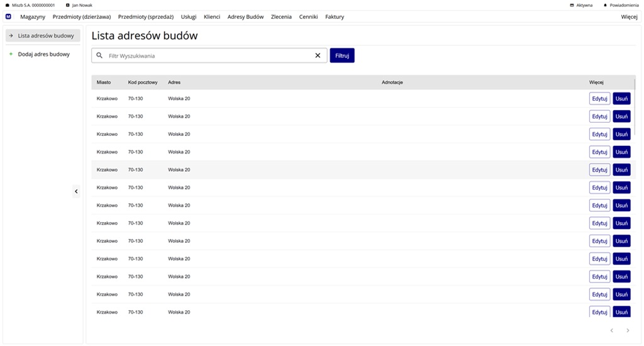644x346 pixels.
Task: Click the Jan Nowak user icon
Action: click(68, 5)
